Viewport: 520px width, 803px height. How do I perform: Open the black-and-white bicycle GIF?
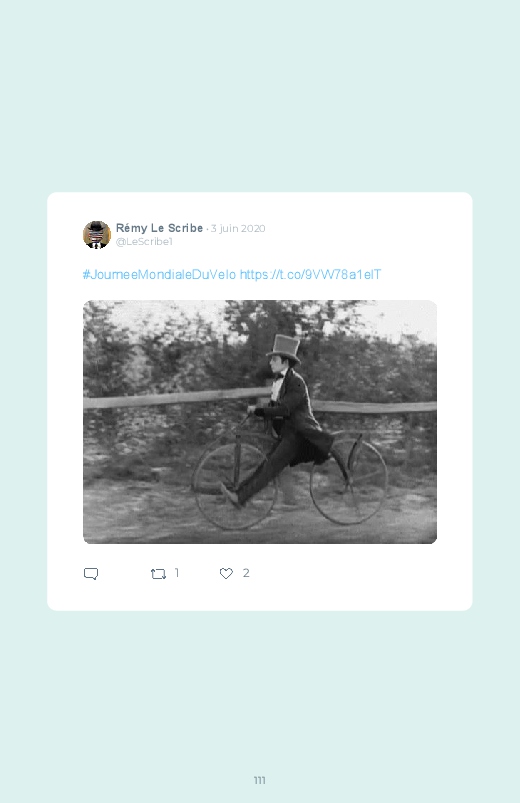pos(260,421)
